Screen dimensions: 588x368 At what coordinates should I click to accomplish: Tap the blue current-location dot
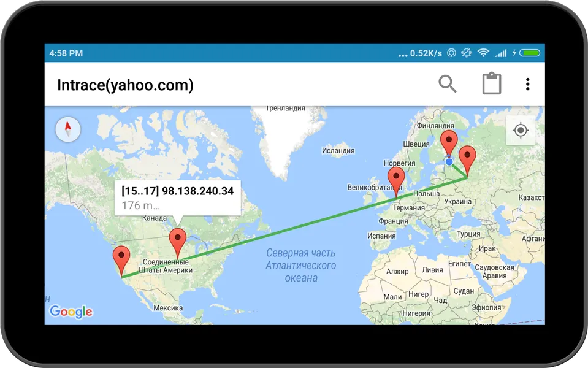(449, 162)
